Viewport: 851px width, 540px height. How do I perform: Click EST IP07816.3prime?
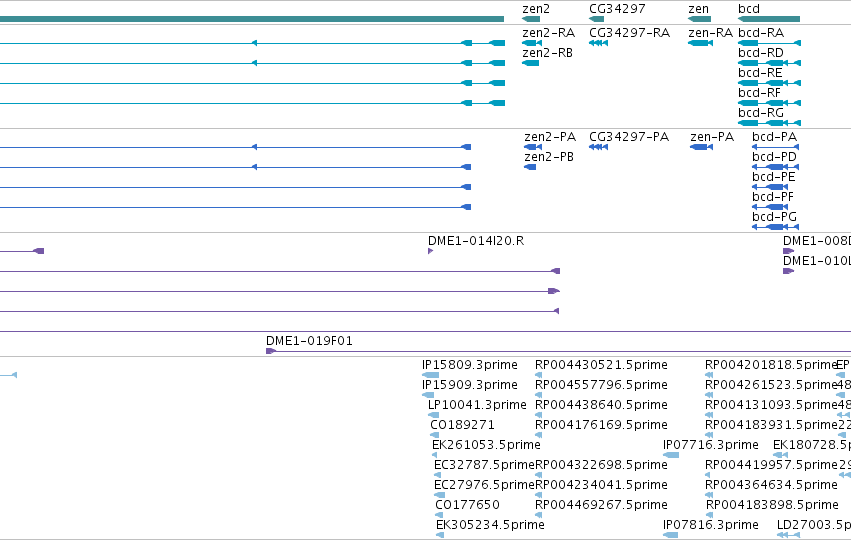pyautogui.click(x=711, y=526)
